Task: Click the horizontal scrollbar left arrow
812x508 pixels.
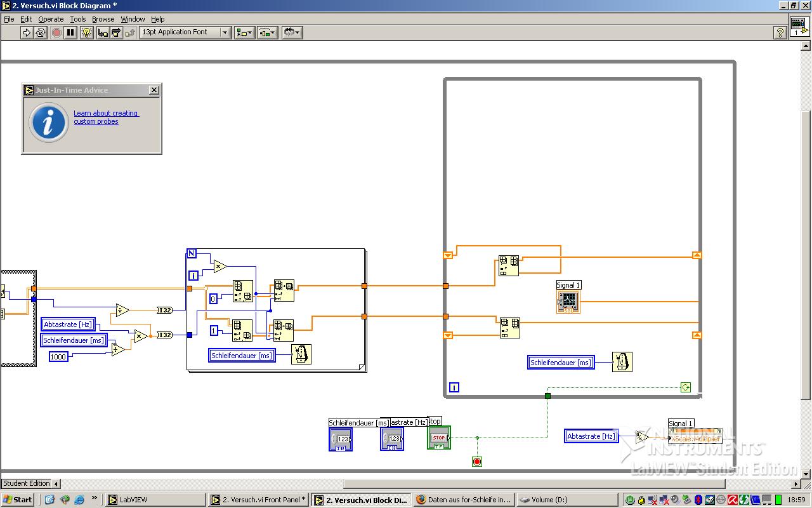Action: point(56,484)
